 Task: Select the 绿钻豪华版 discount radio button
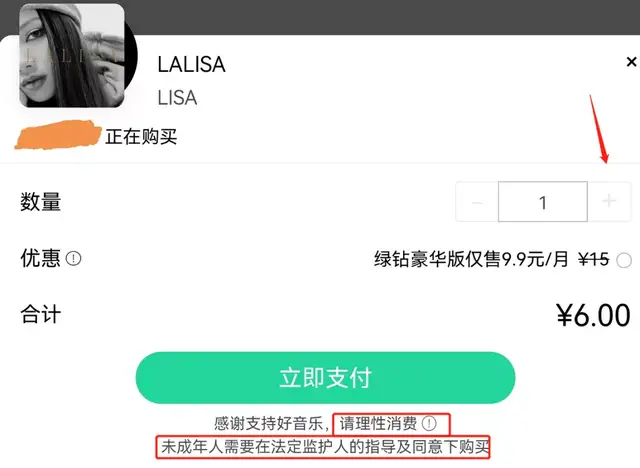pos(624,260)
